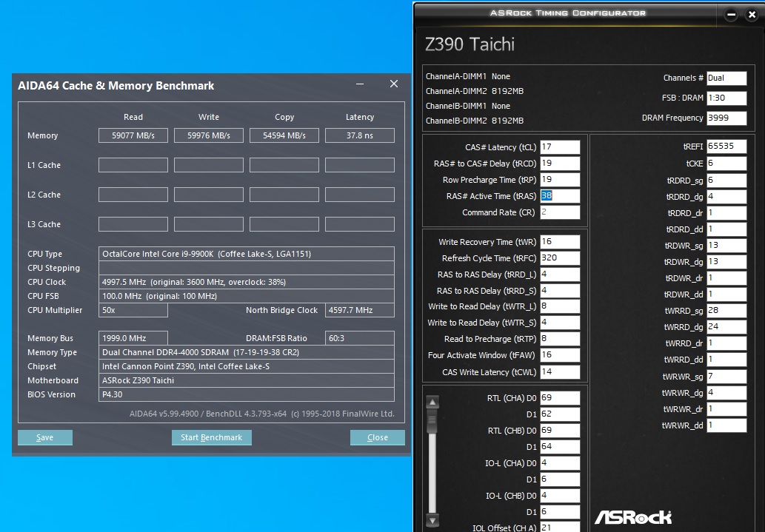Click the Motherboard value ASRock Z390 Taichi
Viewport: 765px width, 532px height.
(247, 380)
